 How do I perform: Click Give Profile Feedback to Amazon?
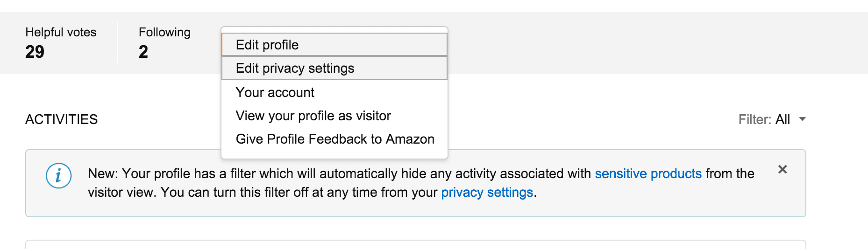(334, 139)
